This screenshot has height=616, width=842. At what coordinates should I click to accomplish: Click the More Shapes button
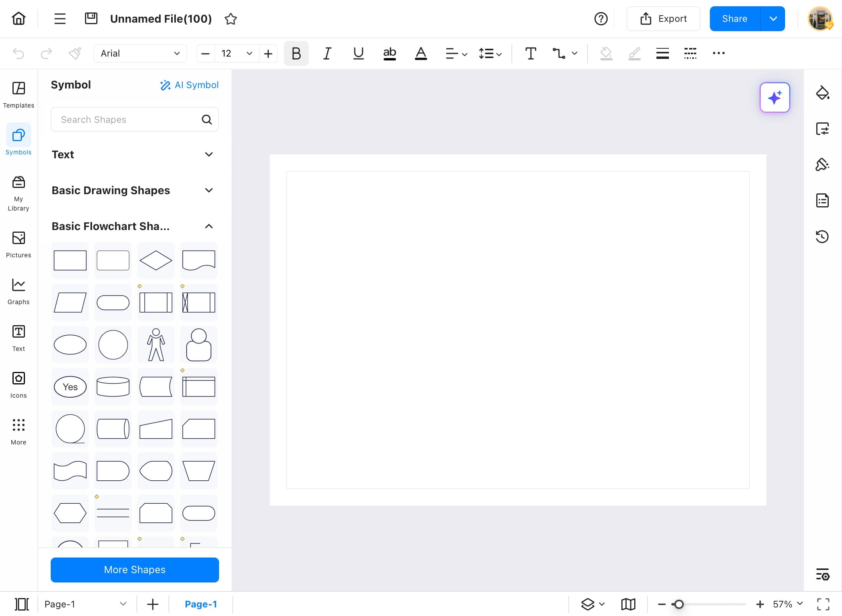click(x=134, y=570)
